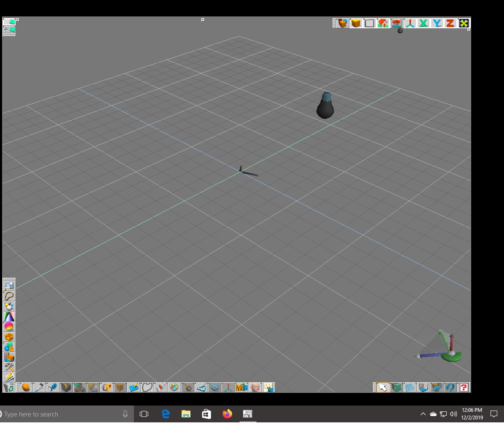The width and height of the screenshot is (504, 427).
Task: Click the green square window icon top-left
Action: point(9,21)
